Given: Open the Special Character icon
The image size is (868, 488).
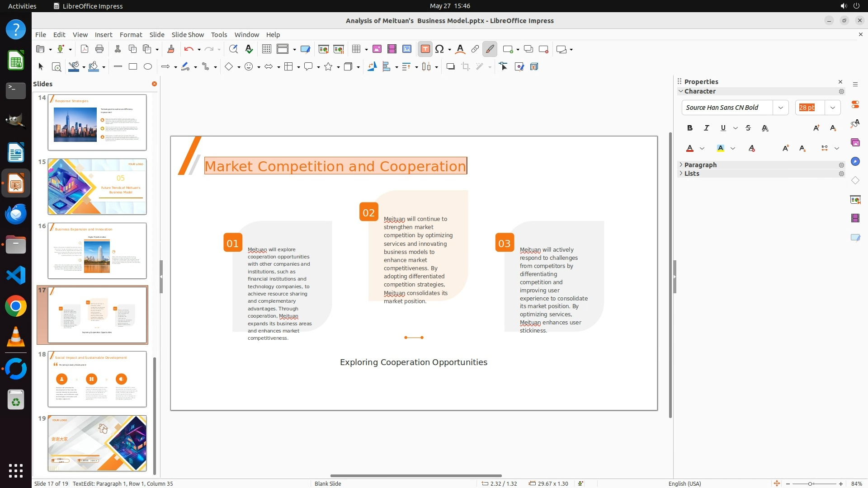Looking at the screenshot, I should [439, 49].
